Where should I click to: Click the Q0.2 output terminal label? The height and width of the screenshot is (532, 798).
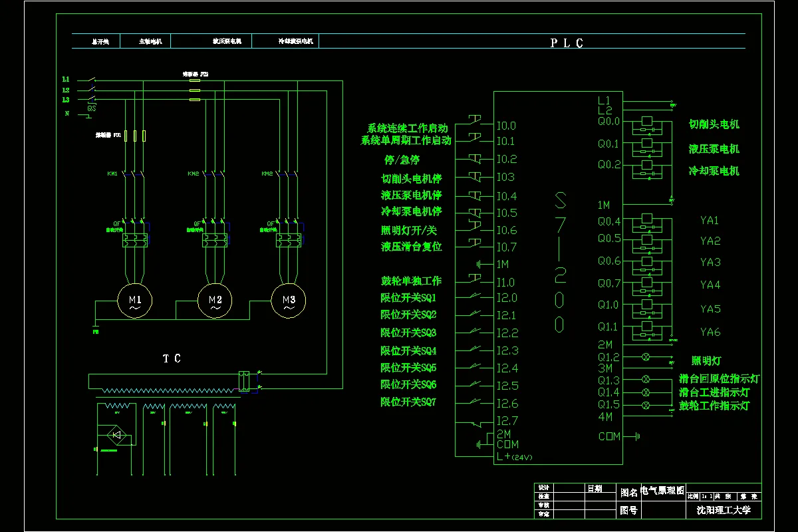tap(608, 164)
